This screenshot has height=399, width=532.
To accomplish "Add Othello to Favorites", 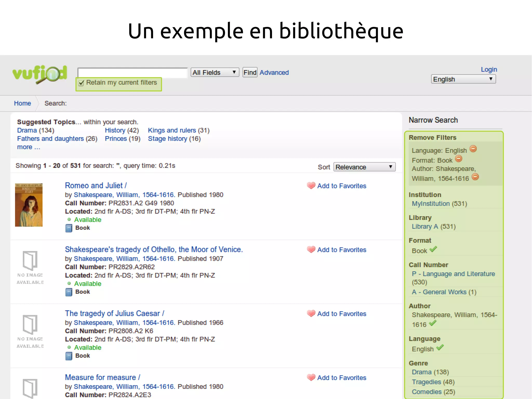I will pos(342,250).
